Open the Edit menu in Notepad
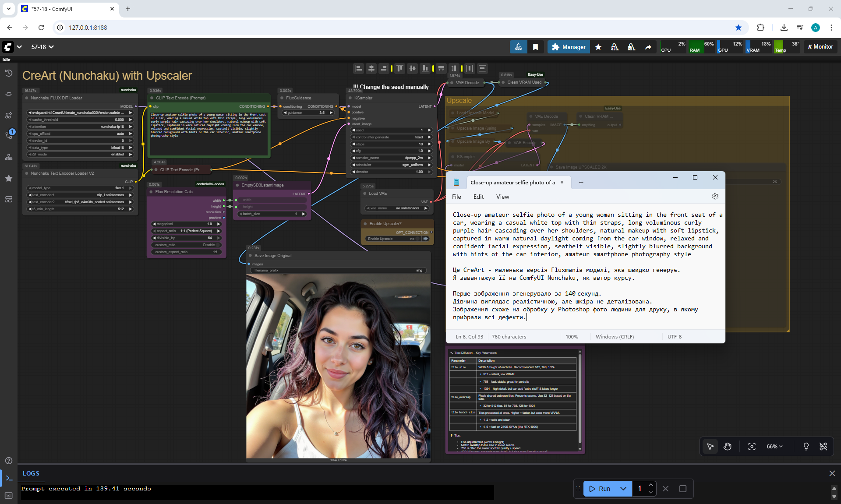 (478, 197)
